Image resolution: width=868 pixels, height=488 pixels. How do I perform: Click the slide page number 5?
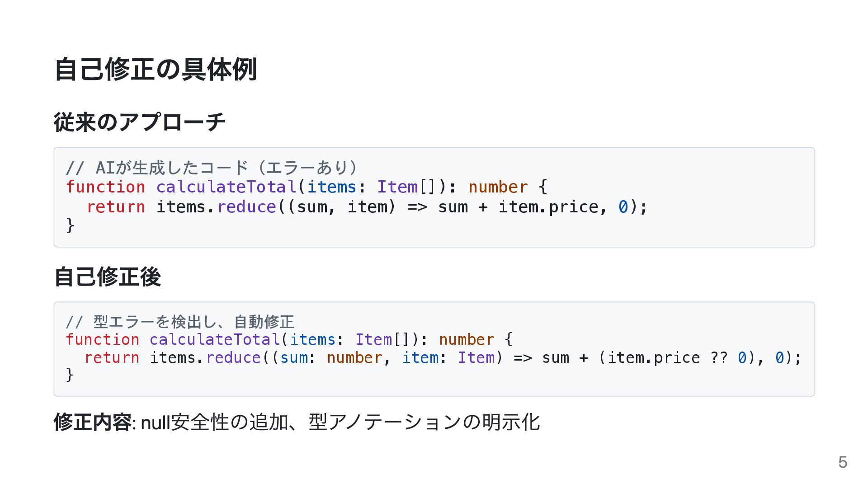coord(843,462)
